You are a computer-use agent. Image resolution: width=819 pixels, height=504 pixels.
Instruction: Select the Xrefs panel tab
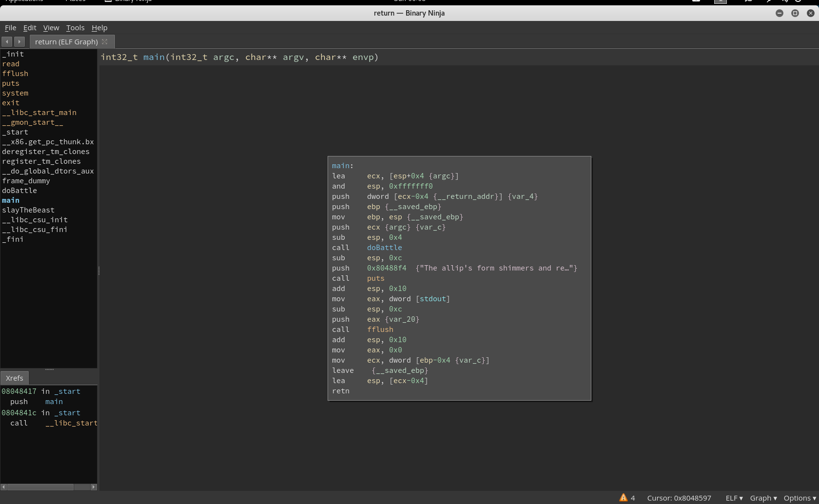[x=15, y=378]
